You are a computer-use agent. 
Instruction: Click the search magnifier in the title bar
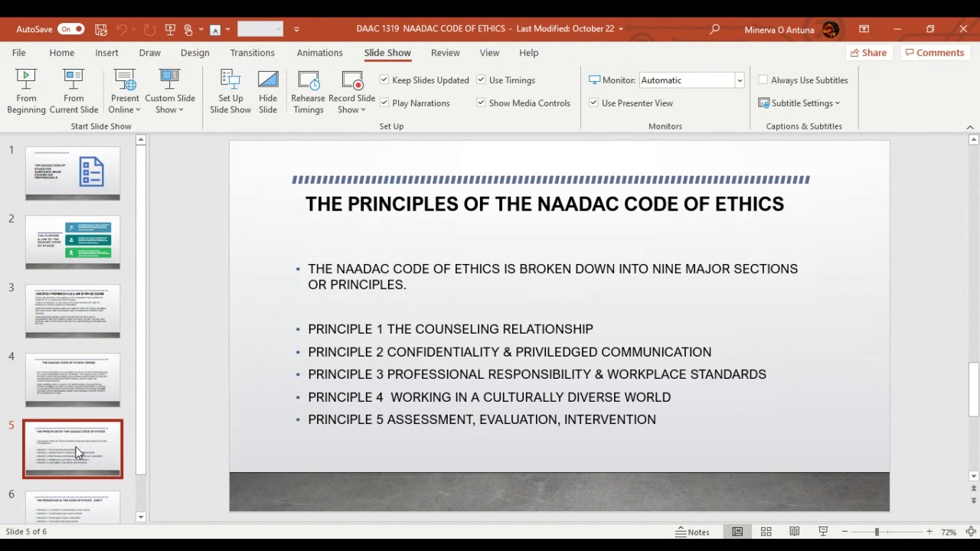[x=714, y=29]
